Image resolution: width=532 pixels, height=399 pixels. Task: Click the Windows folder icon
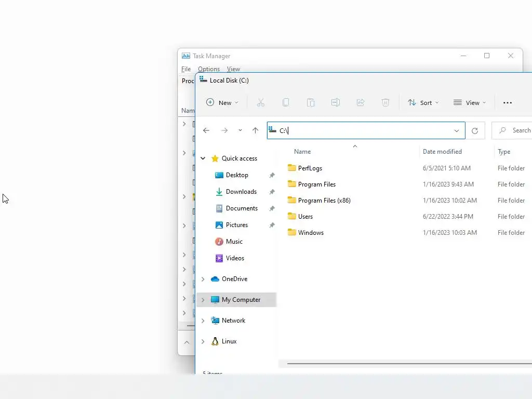[x=291, y=232]
